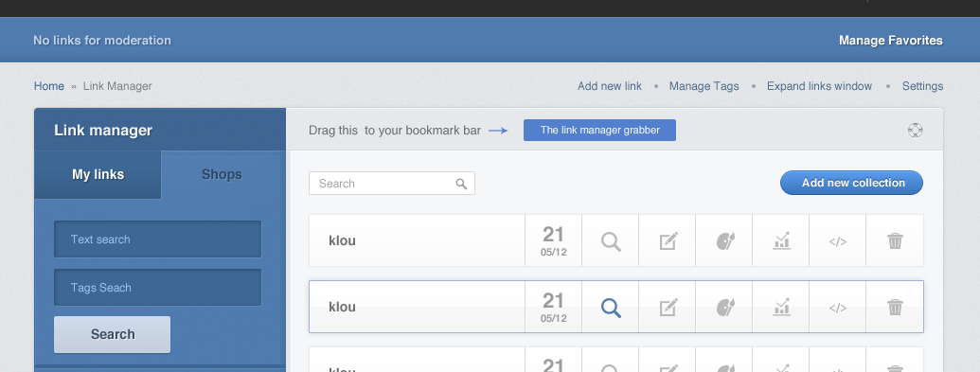Open the statistics chart icon in the first klou row
This screenshot has height=372, width=980.
pos(781,240)
